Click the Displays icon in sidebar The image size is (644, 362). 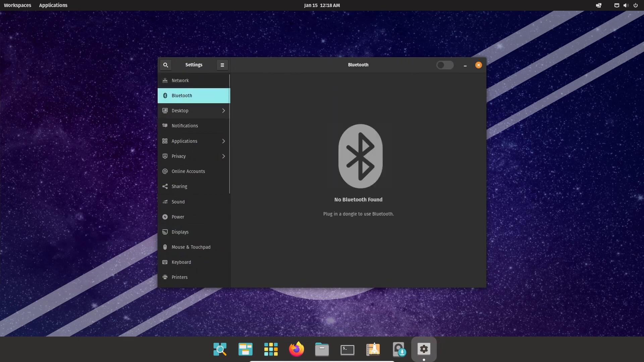[x=165, y=232]
